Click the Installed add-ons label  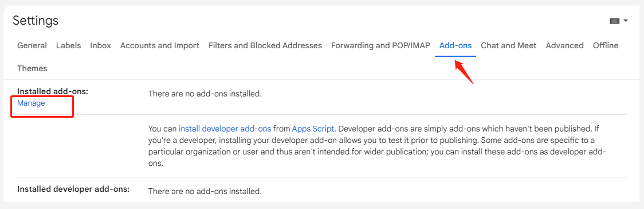point(53,91)
